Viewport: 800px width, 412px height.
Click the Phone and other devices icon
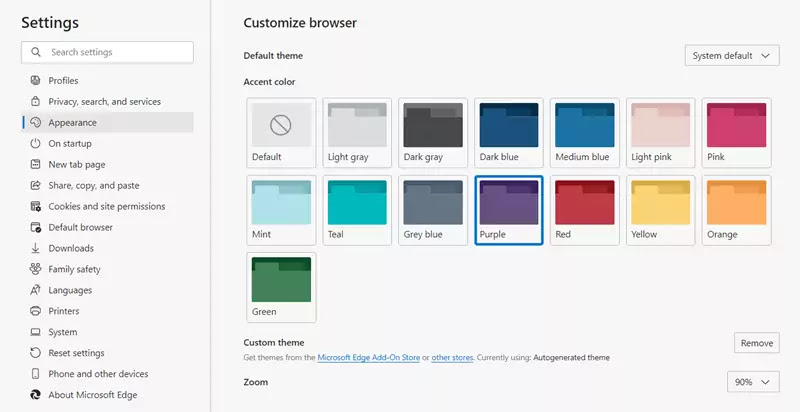35,374
